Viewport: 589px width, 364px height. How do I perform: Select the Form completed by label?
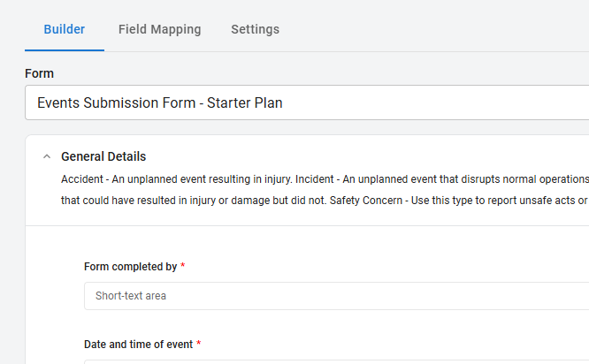(x=130, y=266)
